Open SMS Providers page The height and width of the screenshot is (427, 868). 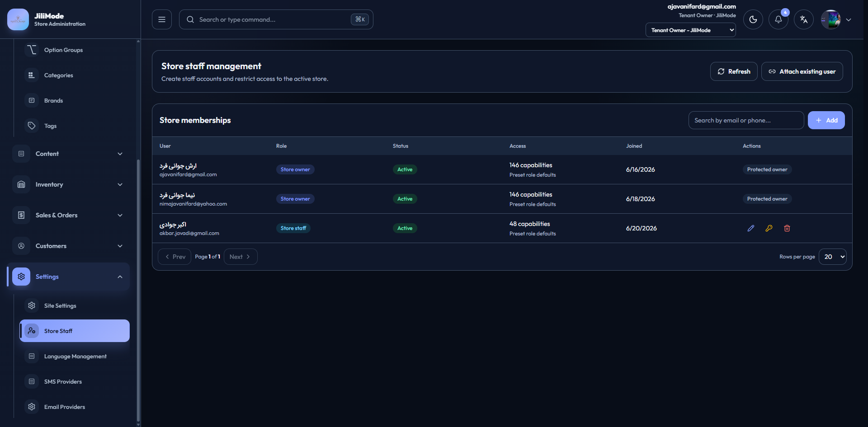[x=75, y=382]
